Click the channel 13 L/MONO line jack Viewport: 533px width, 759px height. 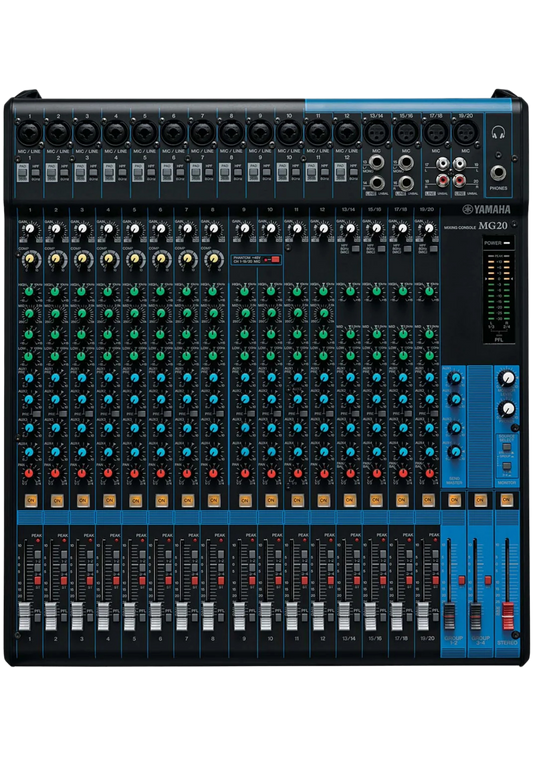click(x=376, y=162)
